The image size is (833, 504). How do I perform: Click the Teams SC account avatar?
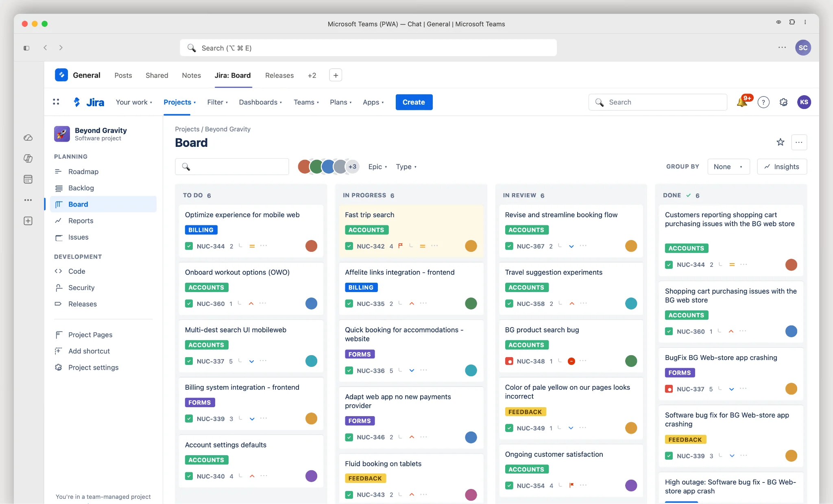point(803,48)
